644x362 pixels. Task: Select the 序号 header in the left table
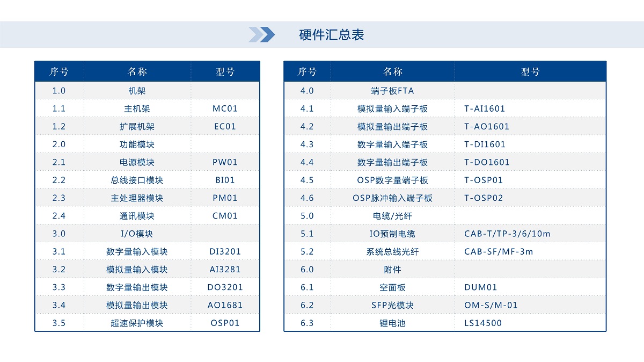[59, 72]
